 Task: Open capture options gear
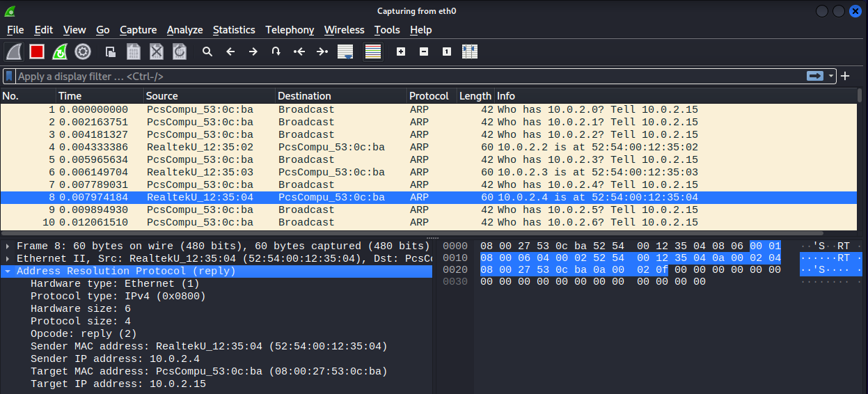tap(83, 52)
